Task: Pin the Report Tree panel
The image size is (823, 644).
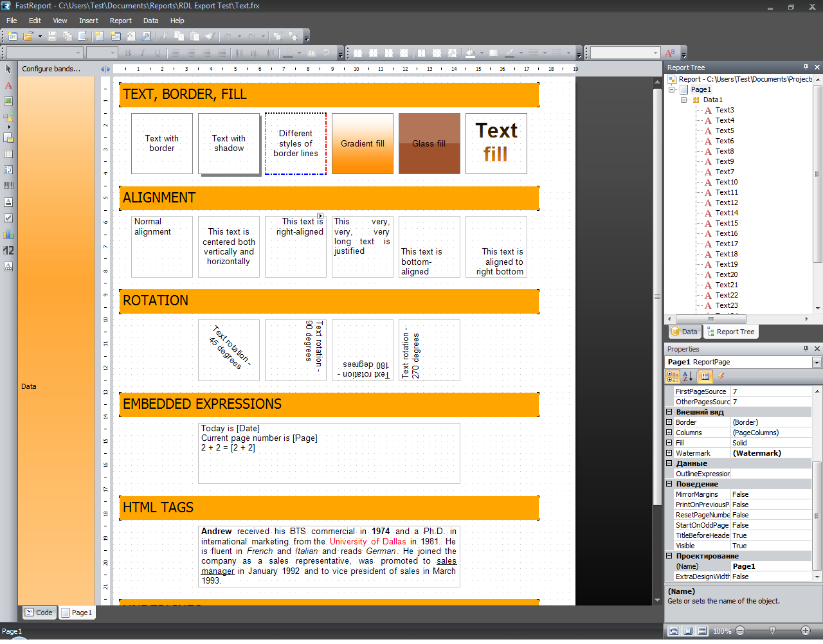Action: [806, 67]
